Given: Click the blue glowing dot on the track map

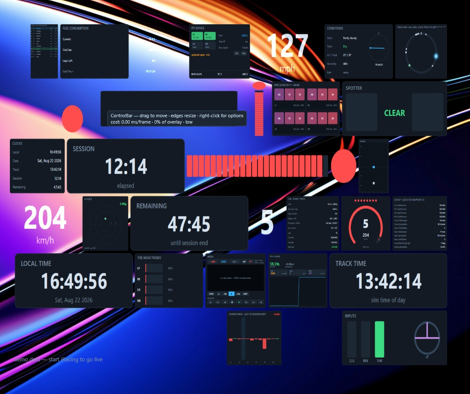Looking at the screenshot, I should (436, 56).
